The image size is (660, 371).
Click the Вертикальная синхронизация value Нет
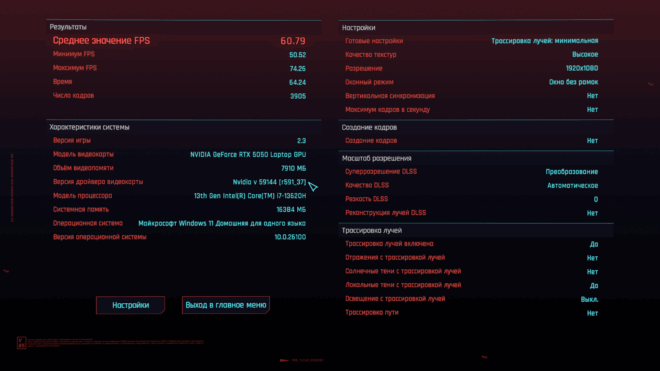[592, 96]
